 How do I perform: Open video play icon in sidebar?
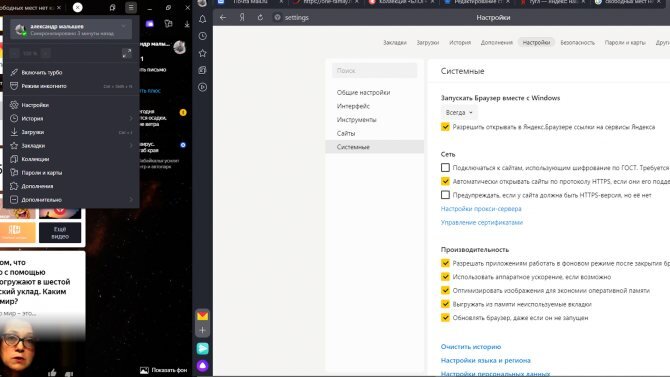pos(203,87)
